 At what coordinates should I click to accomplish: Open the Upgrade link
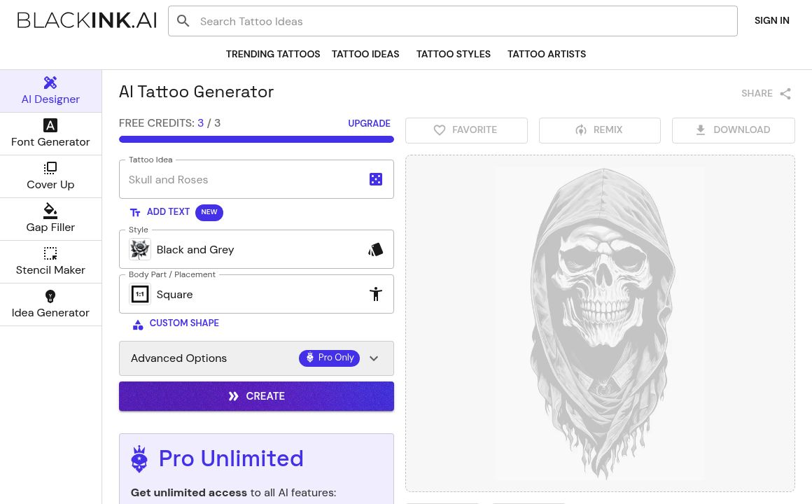coord(369,123)
